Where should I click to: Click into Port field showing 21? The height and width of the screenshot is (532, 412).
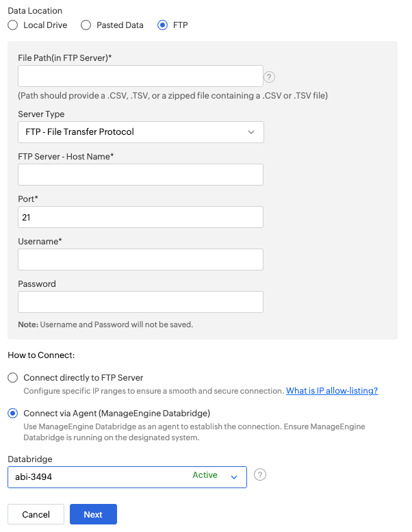(x=141, y=217)
